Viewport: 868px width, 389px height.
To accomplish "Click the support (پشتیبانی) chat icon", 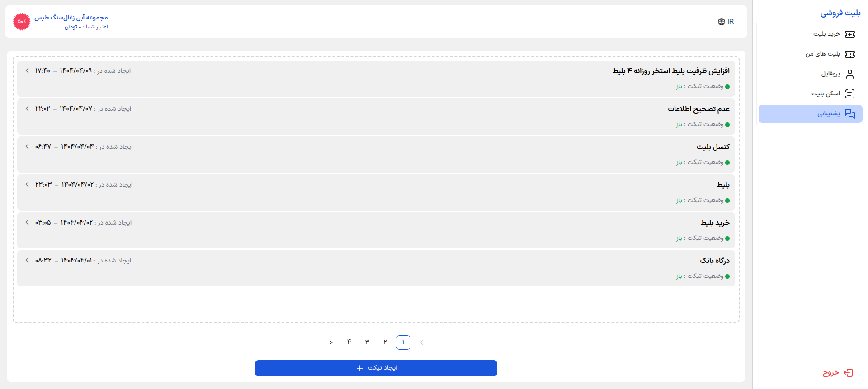I will click(850, 114).
